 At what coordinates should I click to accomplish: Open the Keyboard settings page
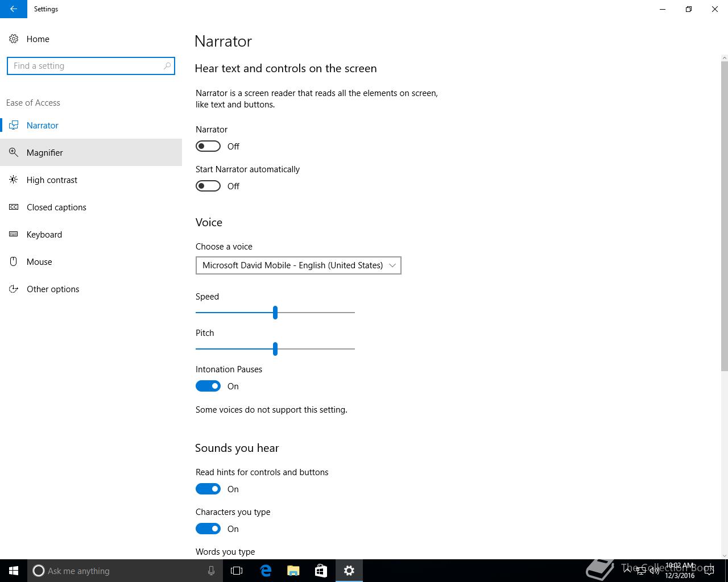pyautogui.click(x=91, y=235)
